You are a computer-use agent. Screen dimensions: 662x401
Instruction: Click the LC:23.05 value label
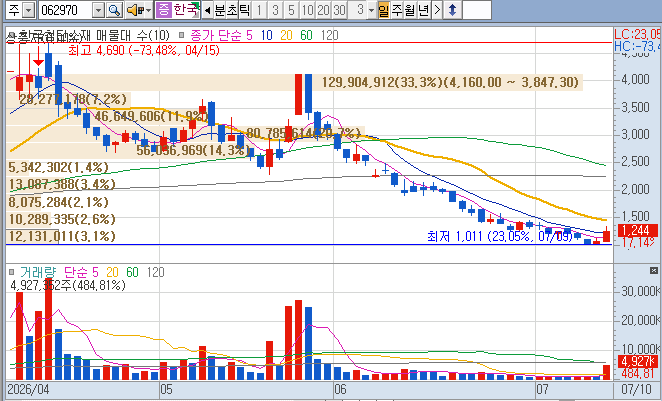coord(638,34)
